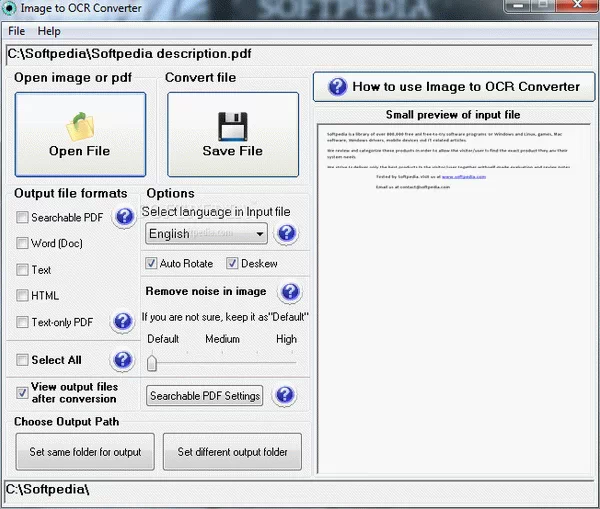
Task: Uncheck Auto Rotate option
Action: point(151,263)
